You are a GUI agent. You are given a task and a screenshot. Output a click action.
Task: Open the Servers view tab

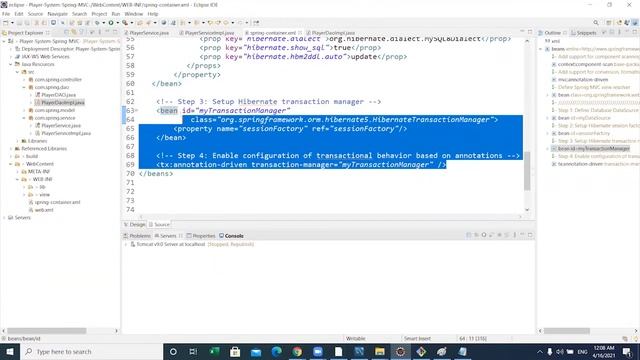(165, 236)
